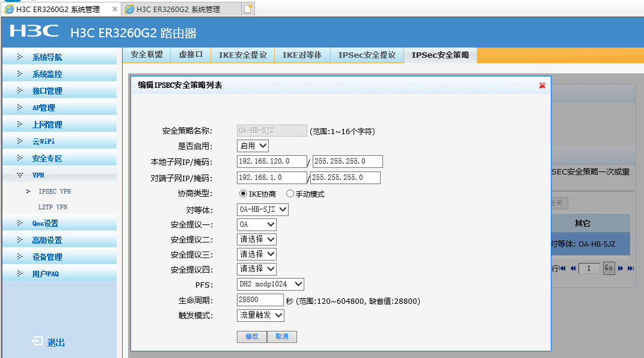Click the remote subnet IP field
The width and height of the screenshot is (644, 358).
(272, 177)
